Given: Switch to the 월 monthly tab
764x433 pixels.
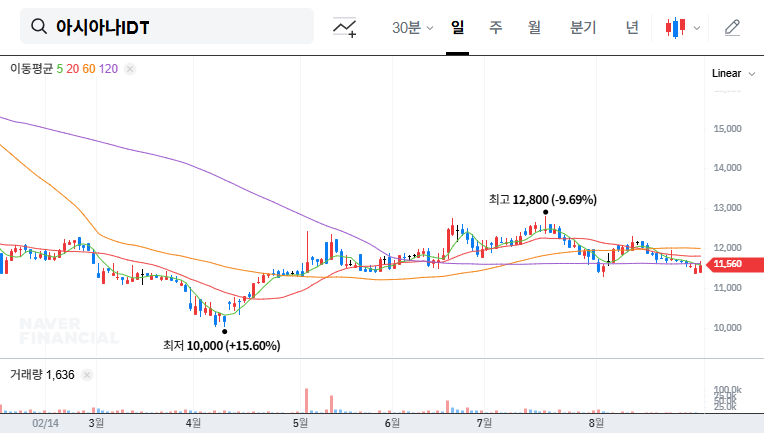Looking at the screenshot, I should 534,27.
